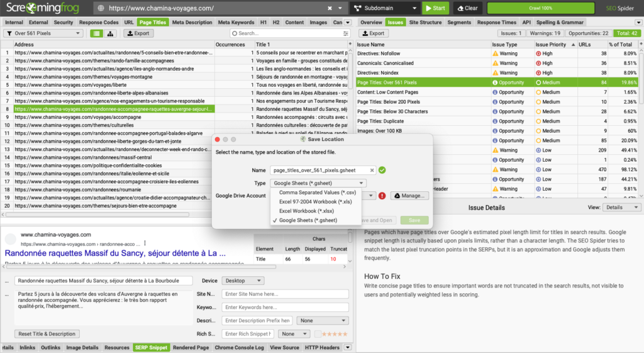Switch to tree view icon
This screenshot has height=353, width=644.
click(x=110, y=34)
